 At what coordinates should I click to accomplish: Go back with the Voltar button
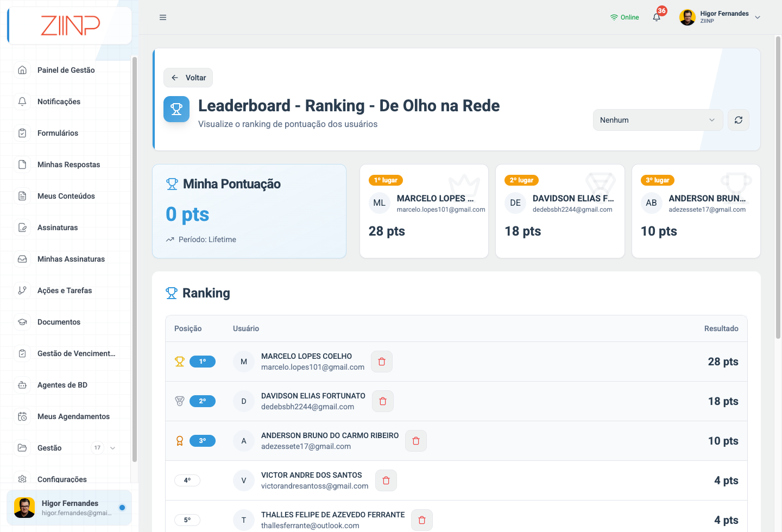(188, 78)
